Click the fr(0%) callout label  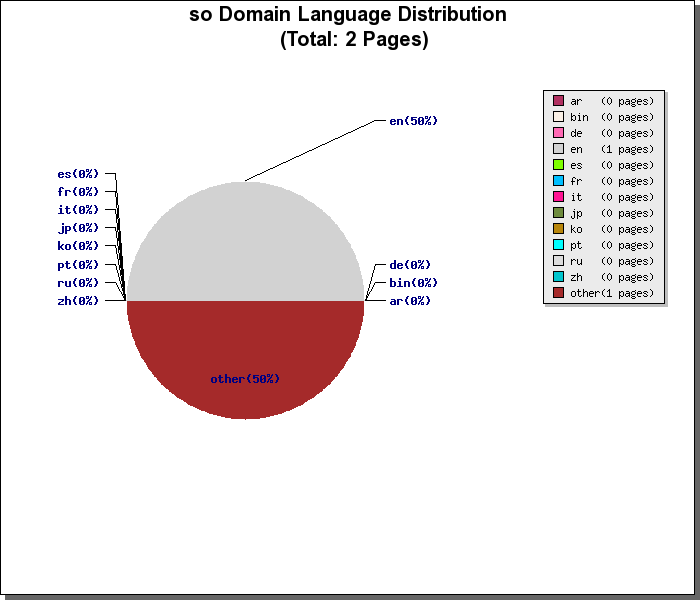click(x=78, y=192)
